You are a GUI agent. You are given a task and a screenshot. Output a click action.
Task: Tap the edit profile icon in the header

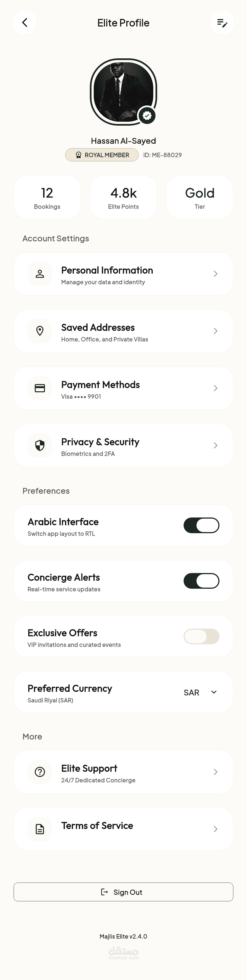tap(222, 22)
